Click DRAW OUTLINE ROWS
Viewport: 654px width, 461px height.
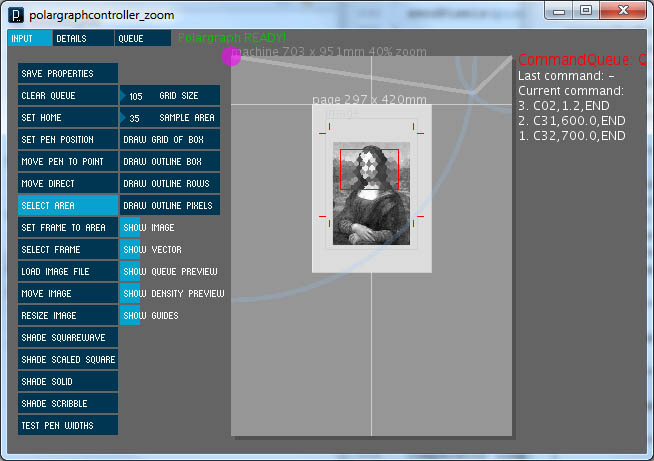170,184
